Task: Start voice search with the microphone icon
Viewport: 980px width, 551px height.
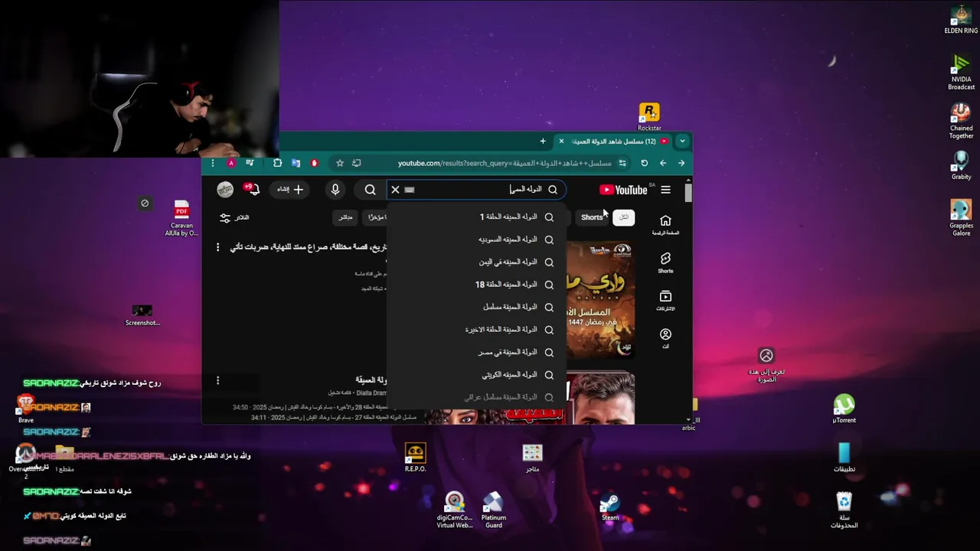Action: click(335, 190)
